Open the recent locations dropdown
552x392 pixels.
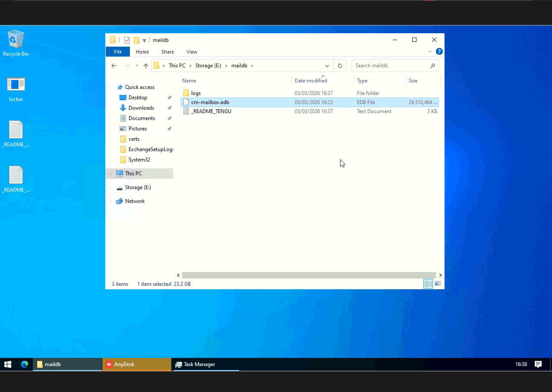click(137, 66)
